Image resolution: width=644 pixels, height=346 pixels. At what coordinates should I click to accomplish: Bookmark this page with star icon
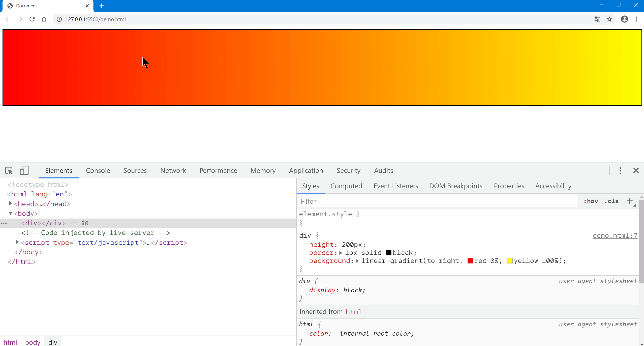tap(609, 19)
